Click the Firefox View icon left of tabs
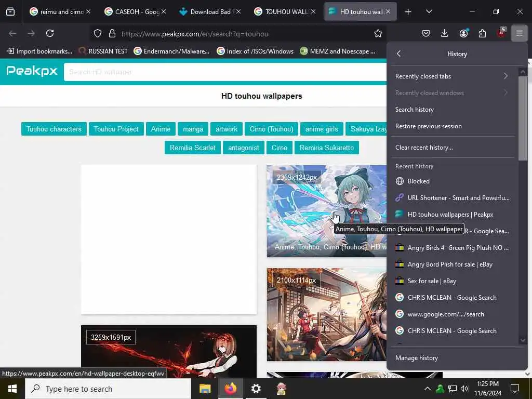The height and width of the screenshot is (399, 532). click(10, 11)
